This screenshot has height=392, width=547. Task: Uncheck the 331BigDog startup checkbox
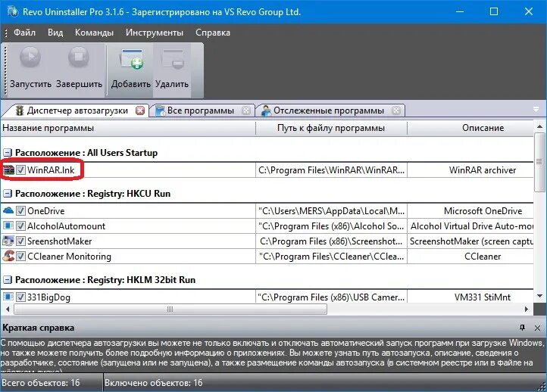pos(20,297)
